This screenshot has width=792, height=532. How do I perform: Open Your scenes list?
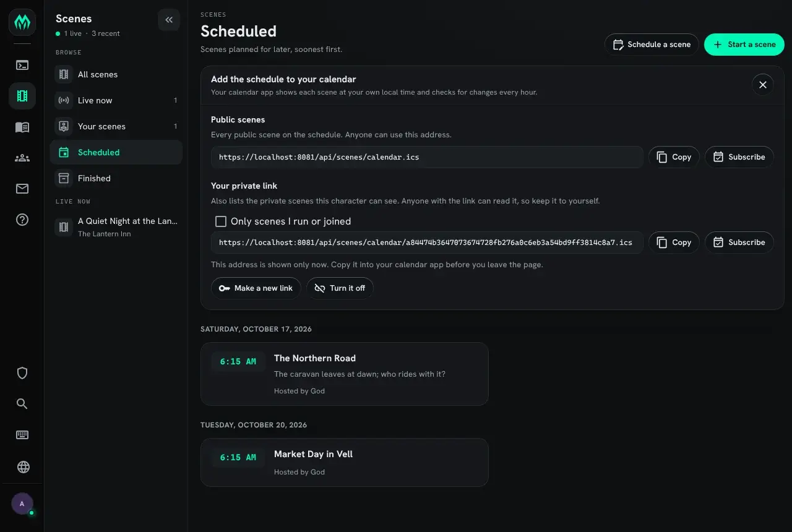(x=116, y=126)
